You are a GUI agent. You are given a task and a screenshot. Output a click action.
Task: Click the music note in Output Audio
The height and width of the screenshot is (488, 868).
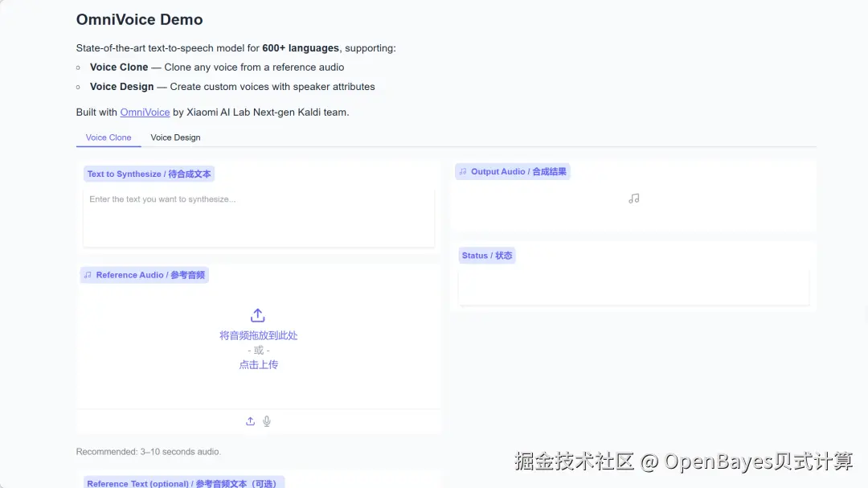click(634, 199)
